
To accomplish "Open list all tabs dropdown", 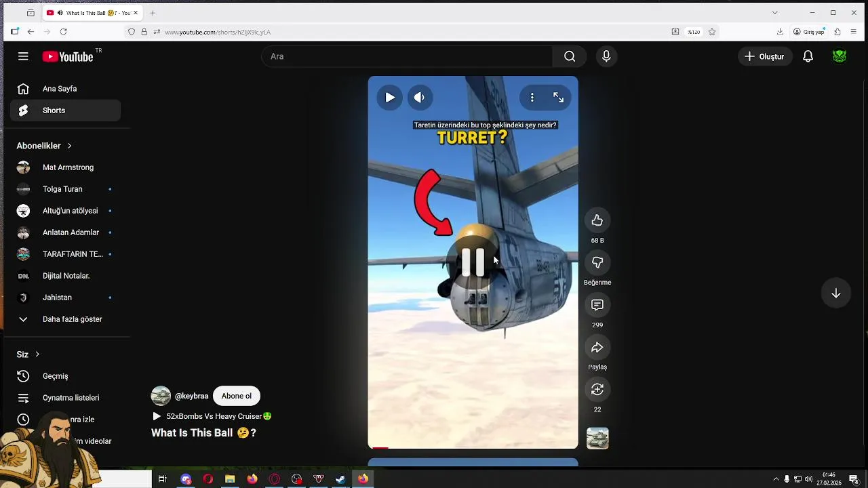I will tap(775, 13).
